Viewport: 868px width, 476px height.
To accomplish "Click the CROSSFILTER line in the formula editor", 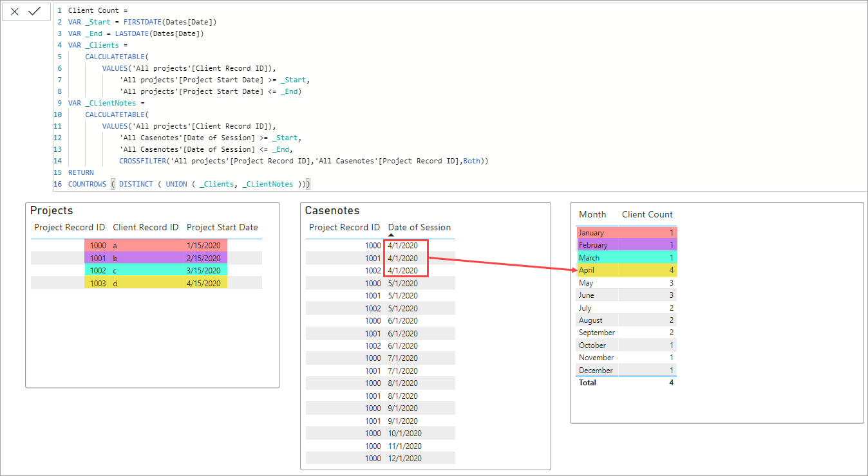I will point(304,161).
